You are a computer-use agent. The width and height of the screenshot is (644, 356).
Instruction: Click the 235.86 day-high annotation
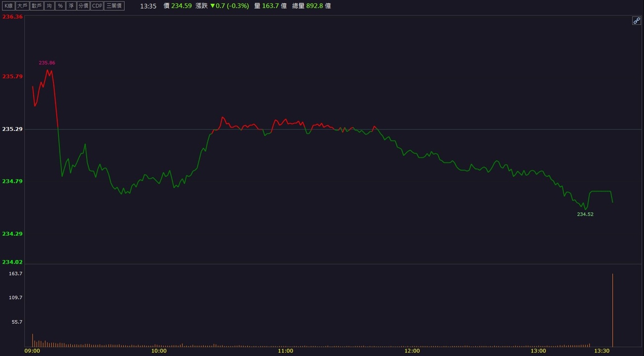pyautogui.click(x=47, y=63)
